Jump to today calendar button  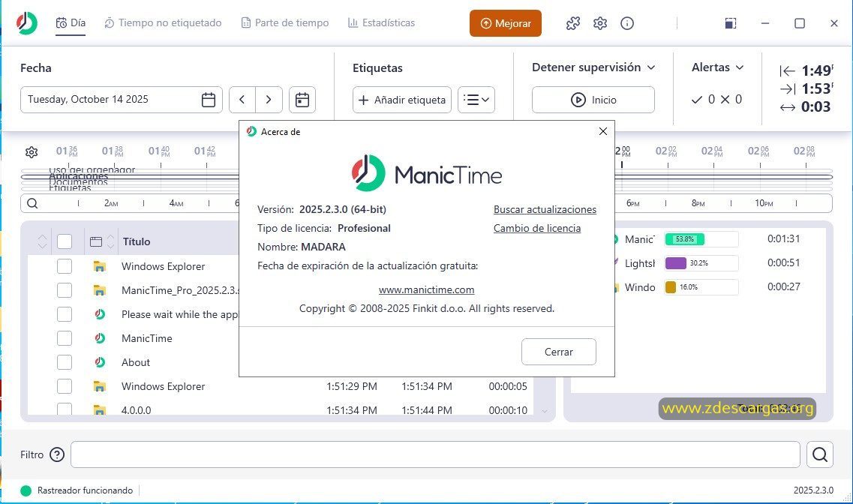302,100
